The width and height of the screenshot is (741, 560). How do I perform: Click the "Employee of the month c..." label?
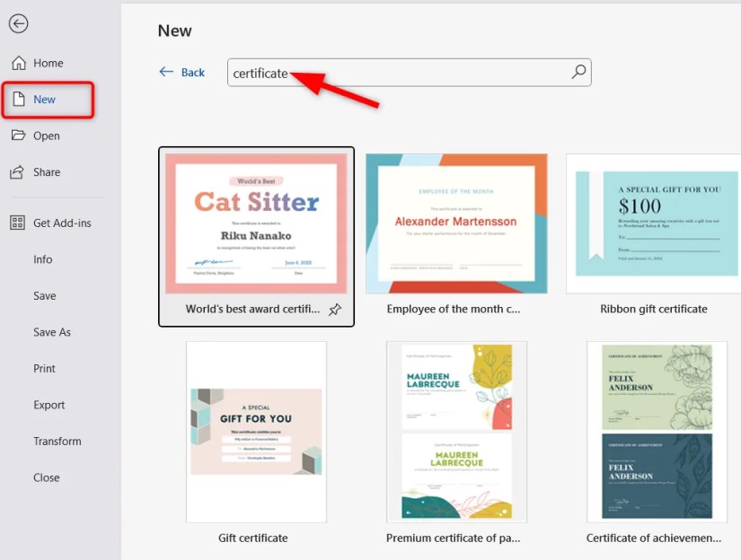(454, 309)
